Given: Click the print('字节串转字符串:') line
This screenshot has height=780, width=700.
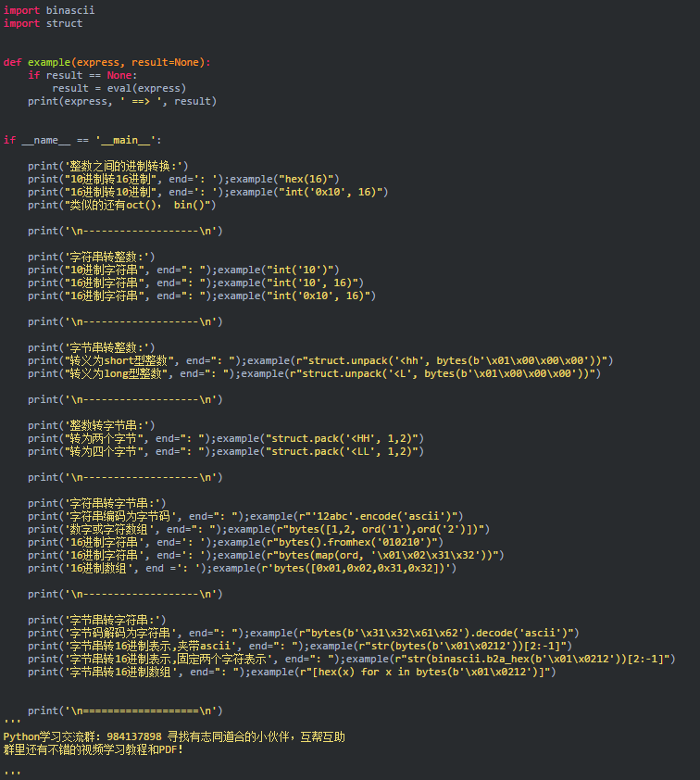Looking at the screenshot, I should [x=97, y=620].
